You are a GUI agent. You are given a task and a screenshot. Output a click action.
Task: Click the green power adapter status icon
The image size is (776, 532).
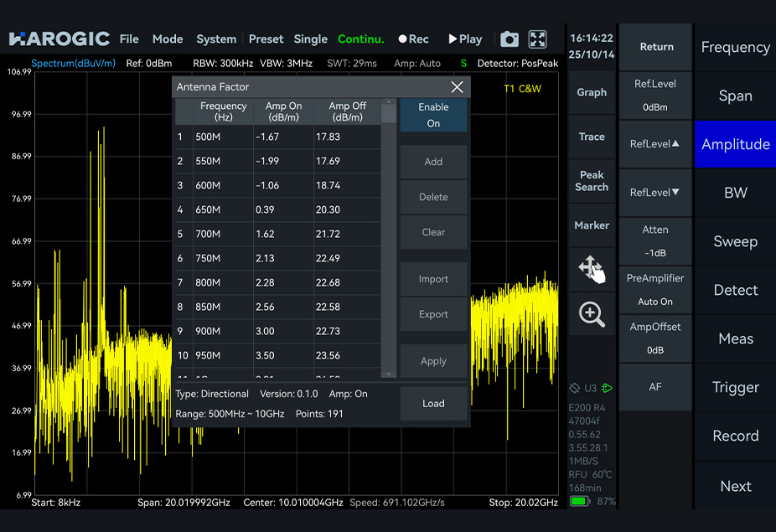[x=606, y=388]
